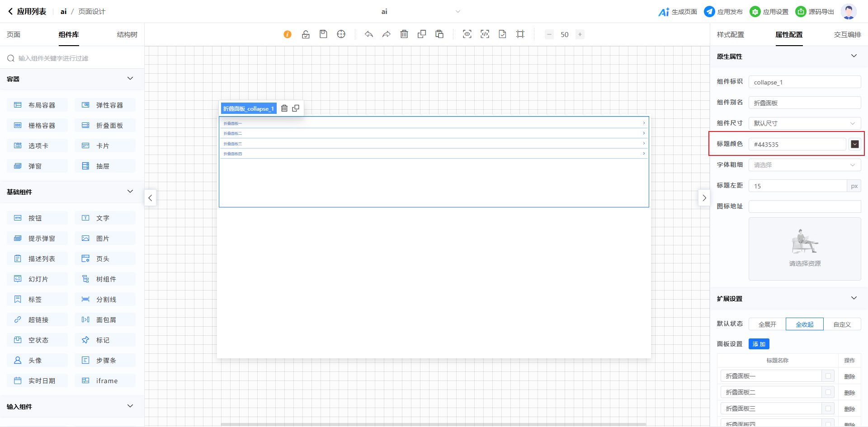Click the blue 添加 button

(759, 344)
